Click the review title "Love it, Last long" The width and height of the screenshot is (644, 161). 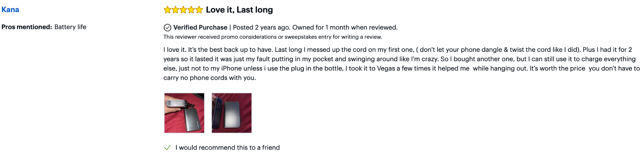coord(239,10)
